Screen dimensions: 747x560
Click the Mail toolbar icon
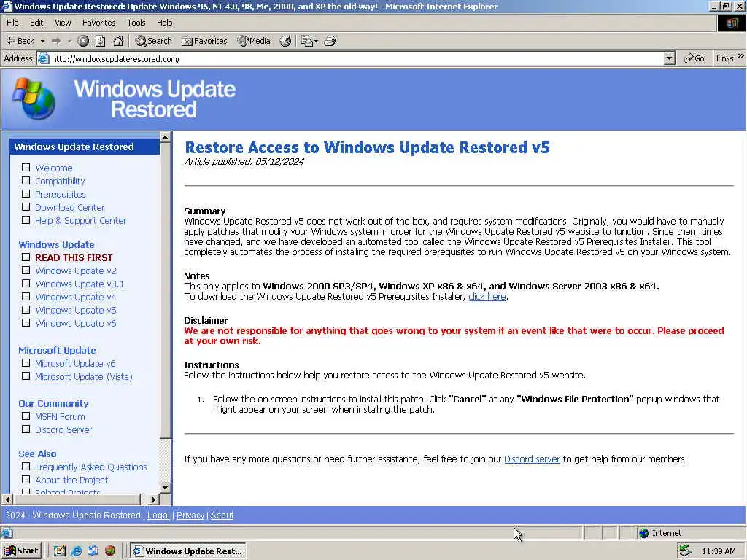click(306, 41)
